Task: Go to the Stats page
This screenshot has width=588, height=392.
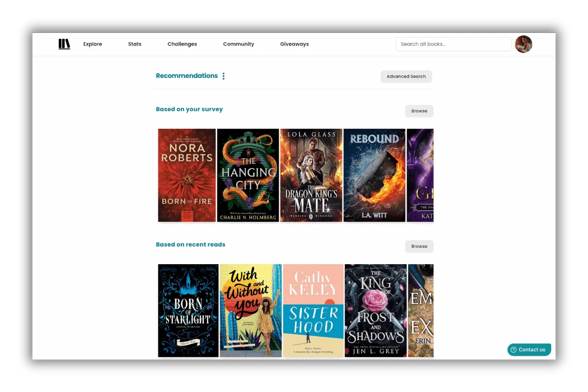Action: click(x=134, y=44)
